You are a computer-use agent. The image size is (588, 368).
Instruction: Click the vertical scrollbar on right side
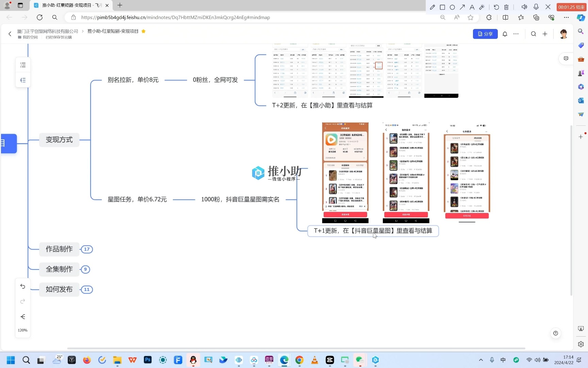click(571, 210)
